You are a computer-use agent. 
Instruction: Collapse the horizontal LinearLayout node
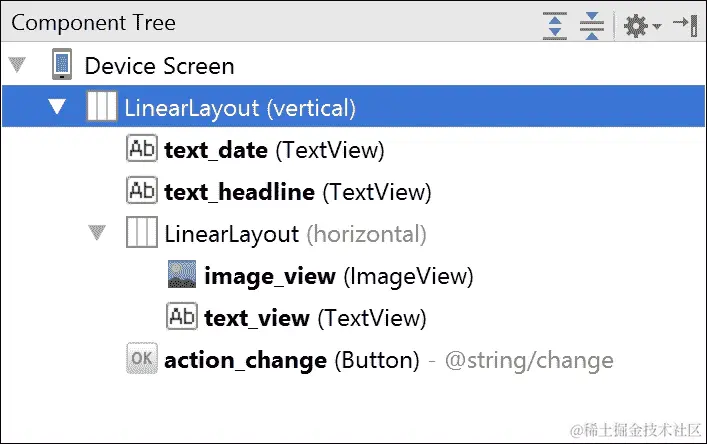click(x=97, y=235)
